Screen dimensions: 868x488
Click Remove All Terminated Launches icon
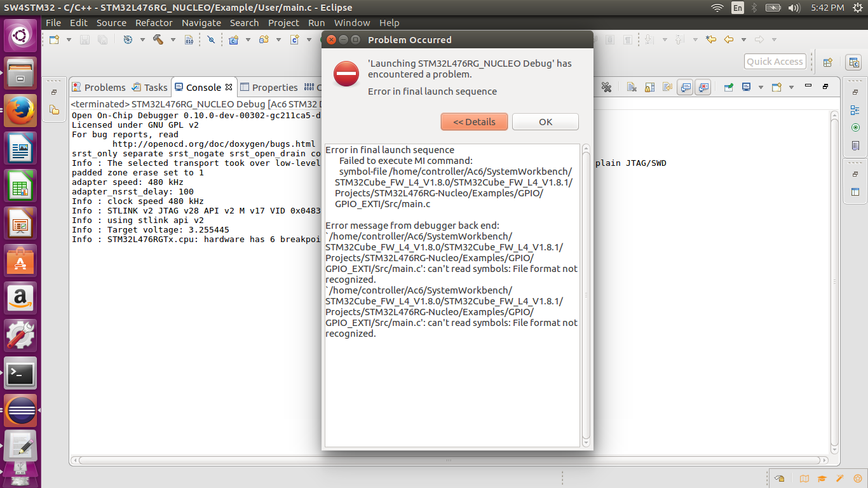point(606,88)
